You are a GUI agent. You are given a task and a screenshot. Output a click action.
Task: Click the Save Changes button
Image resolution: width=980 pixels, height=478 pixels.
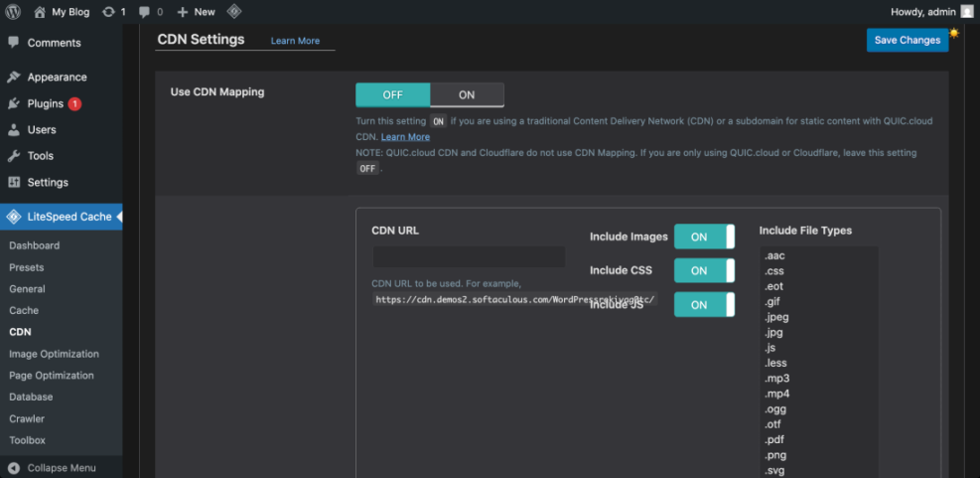(907, 40)
